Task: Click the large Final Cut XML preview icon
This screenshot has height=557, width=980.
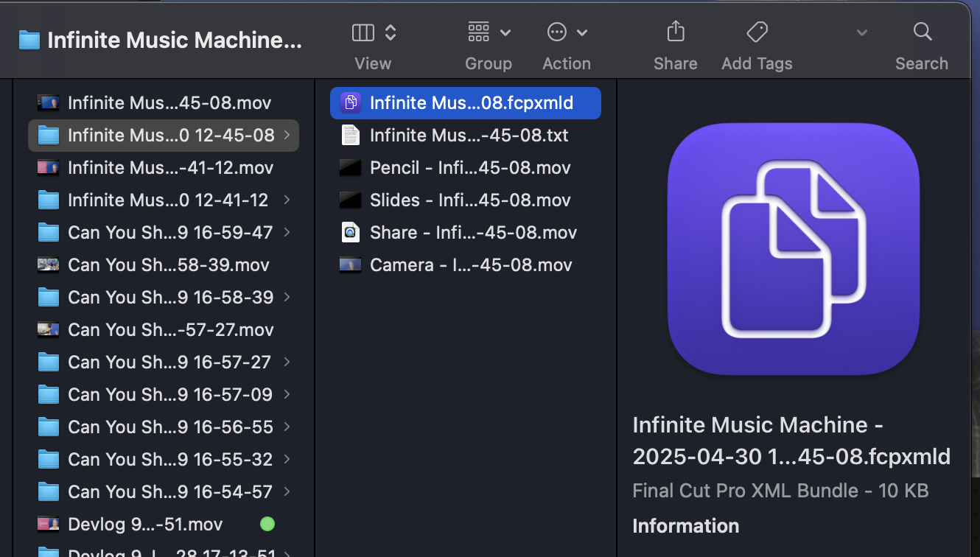Action: point(794,249)
